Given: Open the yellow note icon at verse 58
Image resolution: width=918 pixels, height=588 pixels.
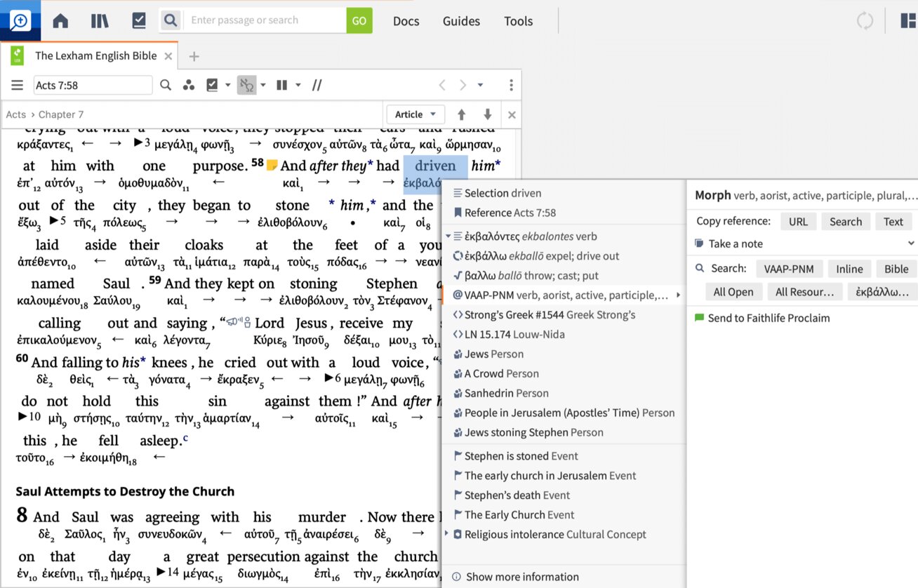Looking at the screenshot, I should pyautogui.click(x=272, y=166).
